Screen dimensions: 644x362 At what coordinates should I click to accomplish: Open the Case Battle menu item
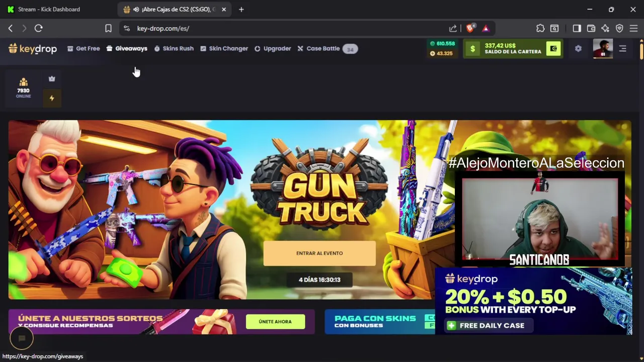click(318, 49)
